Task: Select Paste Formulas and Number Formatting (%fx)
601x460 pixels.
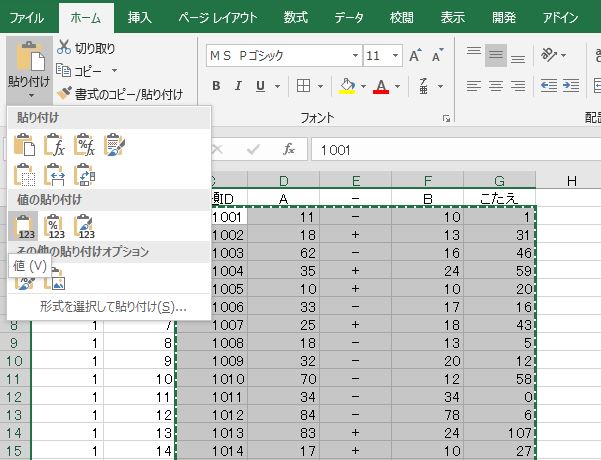Action: [x=84, y=145]
